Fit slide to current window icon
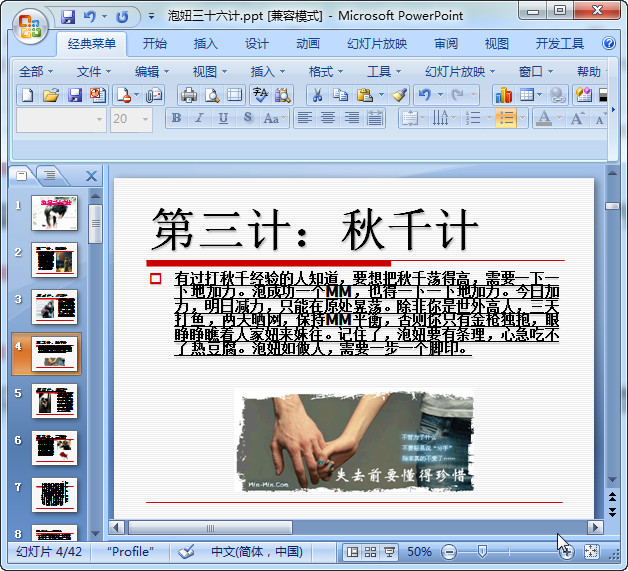Viewport: 628px width, 571px height. [591, 552]
